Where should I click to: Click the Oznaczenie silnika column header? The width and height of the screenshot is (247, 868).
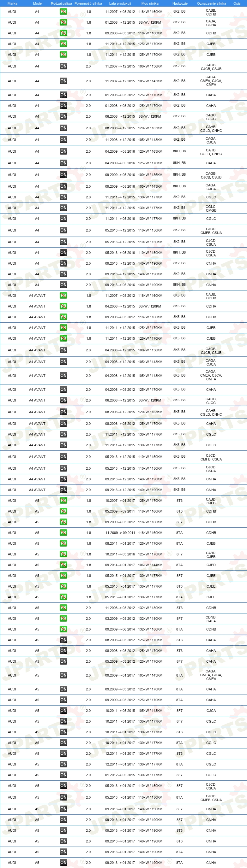(x=212, y=3)
